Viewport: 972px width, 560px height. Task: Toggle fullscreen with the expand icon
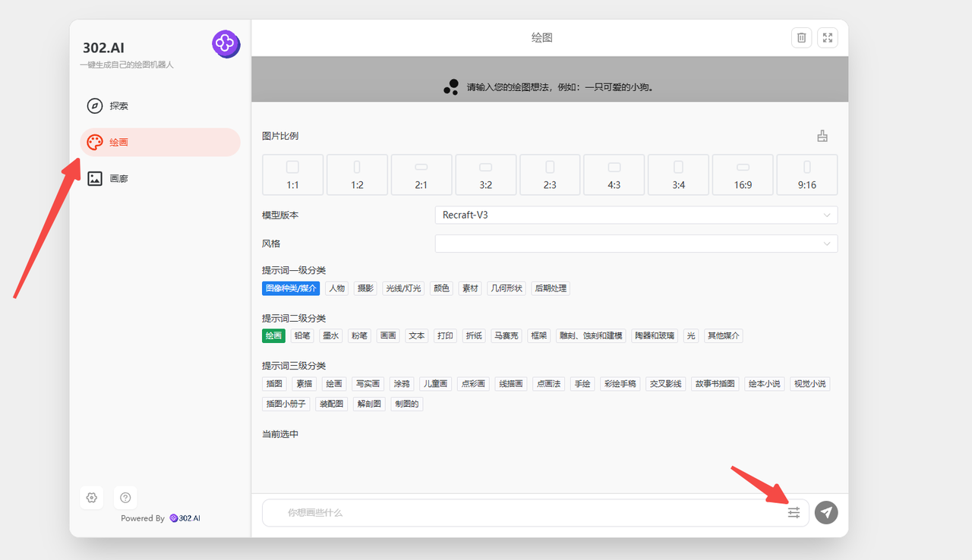tap(828, 38)
